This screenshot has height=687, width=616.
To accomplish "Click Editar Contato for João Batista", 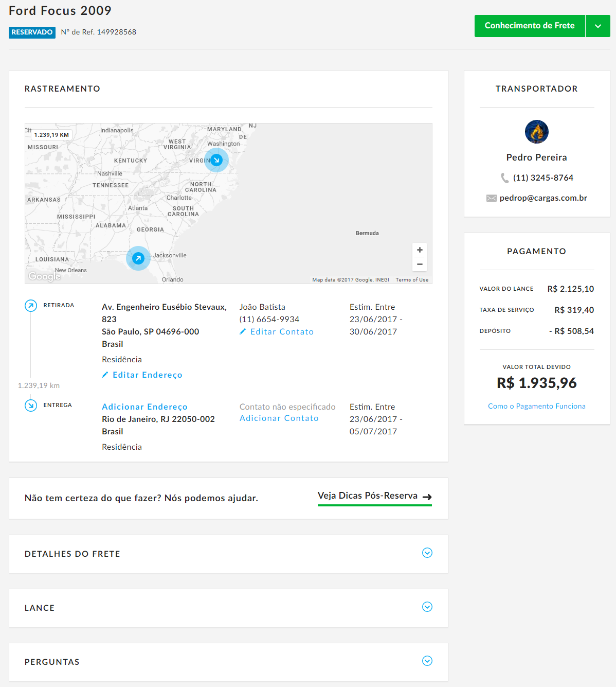I will point(281,332).
